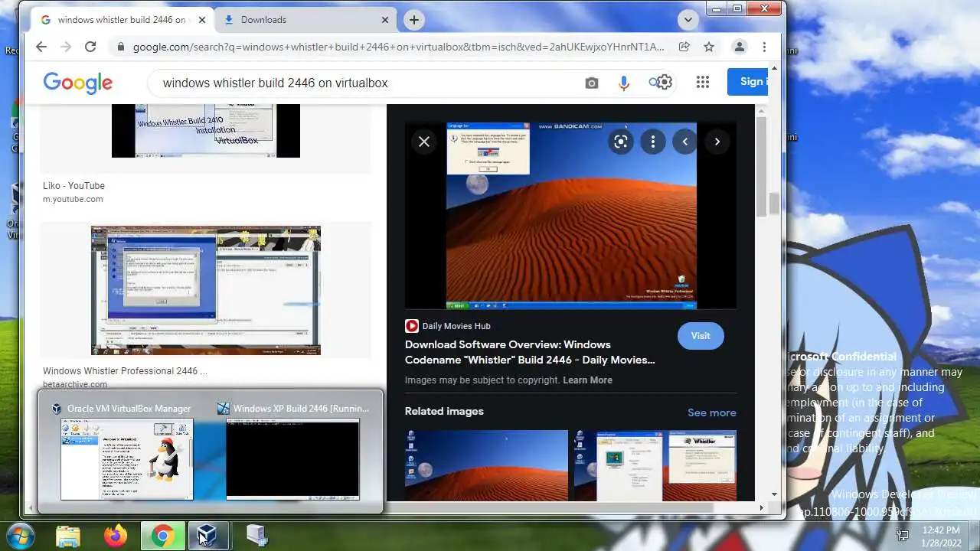Image resolution: width=980 pixels, height=551 pixels.
Task: Search by image with camera icon
Action: click(x=592, y=83)
